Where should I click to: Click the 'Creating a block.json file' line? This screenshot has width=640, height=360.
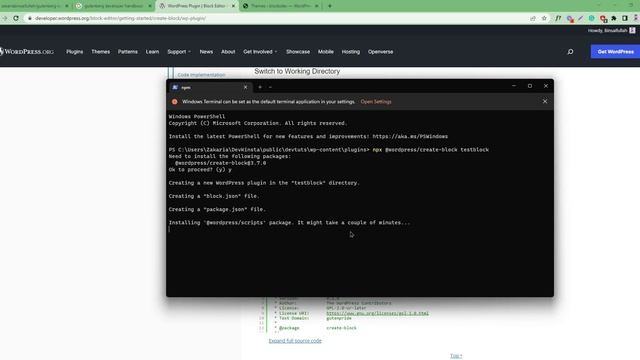pyautogui.click(x=214, y=196)
